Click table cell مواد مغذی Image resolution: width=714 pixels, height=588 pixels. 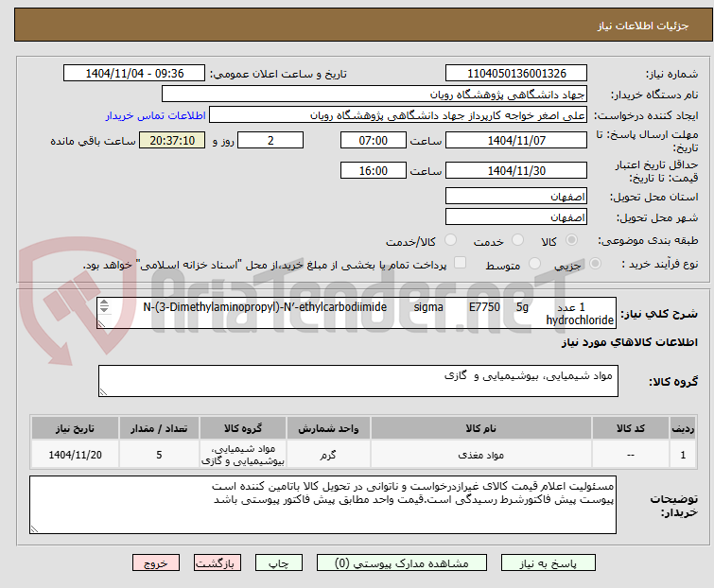coord(480,455)
